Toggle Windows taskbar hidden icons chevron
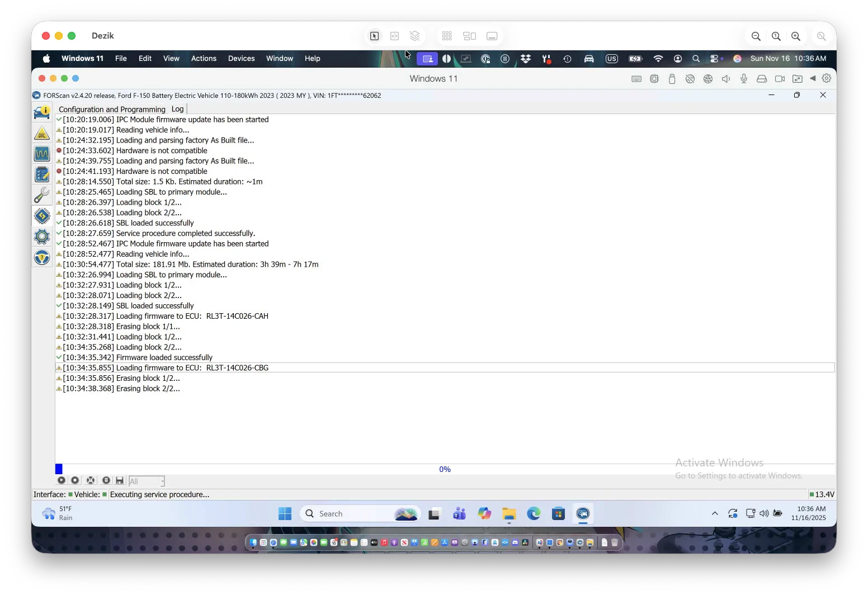The width and height of the screenshot is (868, 595). 714,513
